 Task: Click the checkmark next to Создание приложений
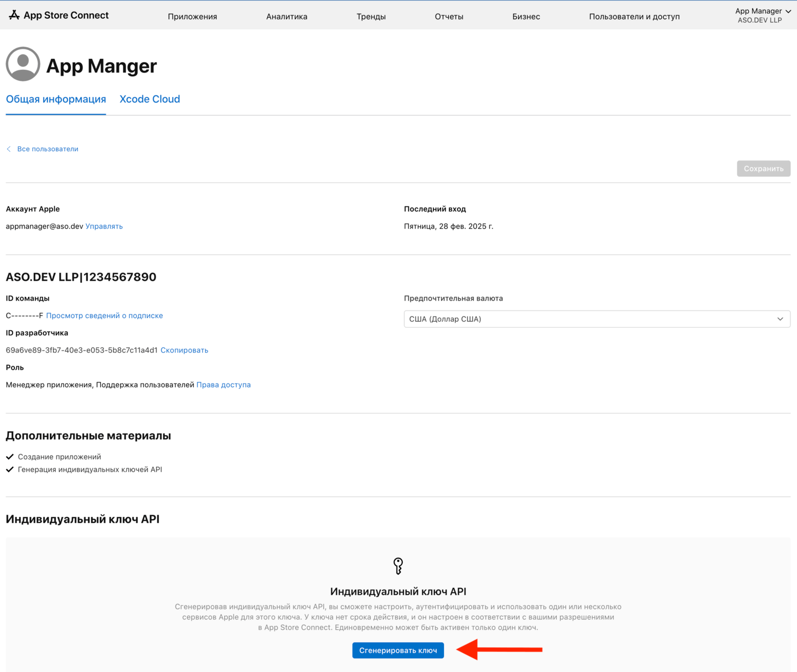pos(10,457)
